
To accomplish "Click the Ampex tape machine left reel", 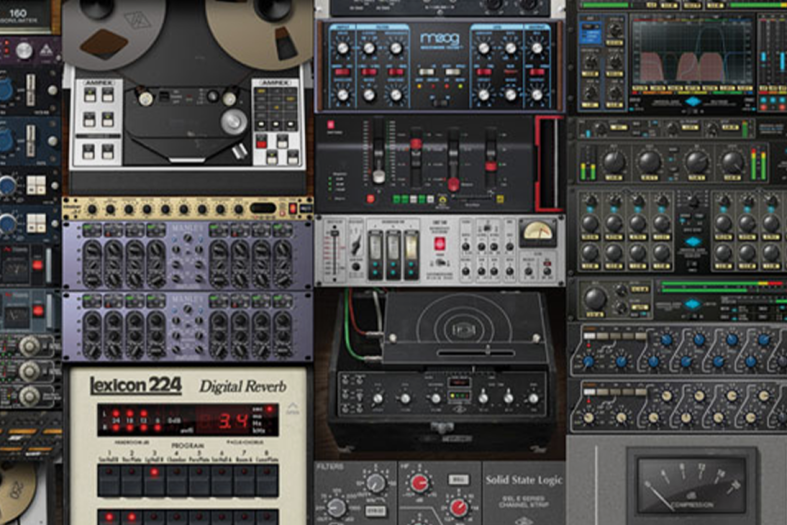I will (113, 31).
